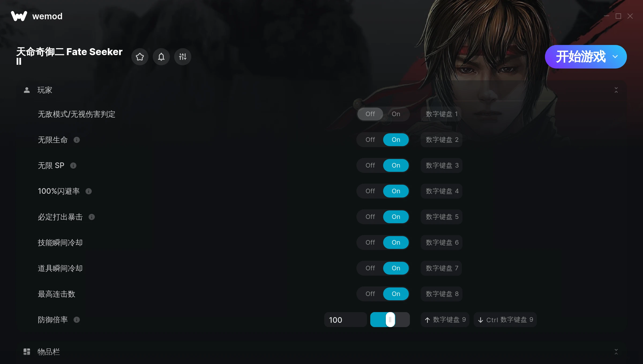Screen dimensions: 643x364
Task: Switch 无限生命 to Off
Action: [x=370, y=140]
